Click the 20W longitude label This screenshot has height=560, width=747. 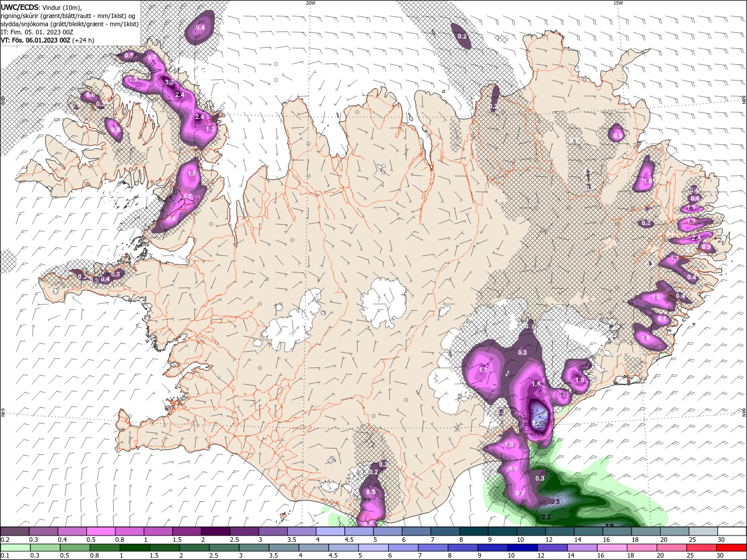point(310,3)
